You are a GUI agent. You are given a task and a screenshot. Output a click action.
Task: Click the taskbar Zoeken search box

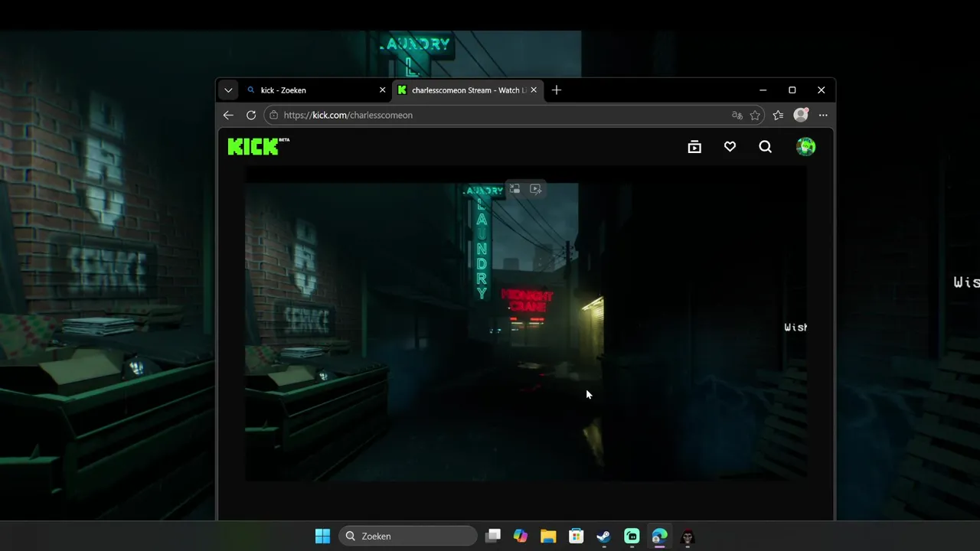coord(408,536)
